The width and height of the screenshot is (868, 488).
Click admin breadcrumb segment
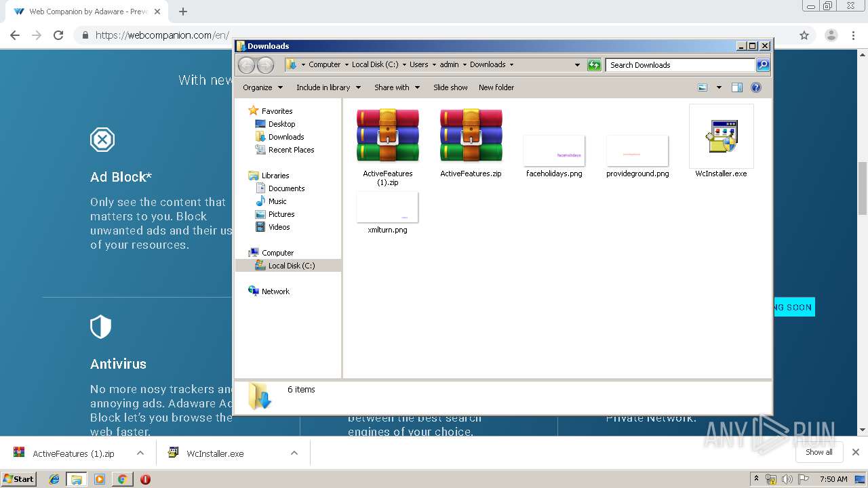tap(449, 64)
